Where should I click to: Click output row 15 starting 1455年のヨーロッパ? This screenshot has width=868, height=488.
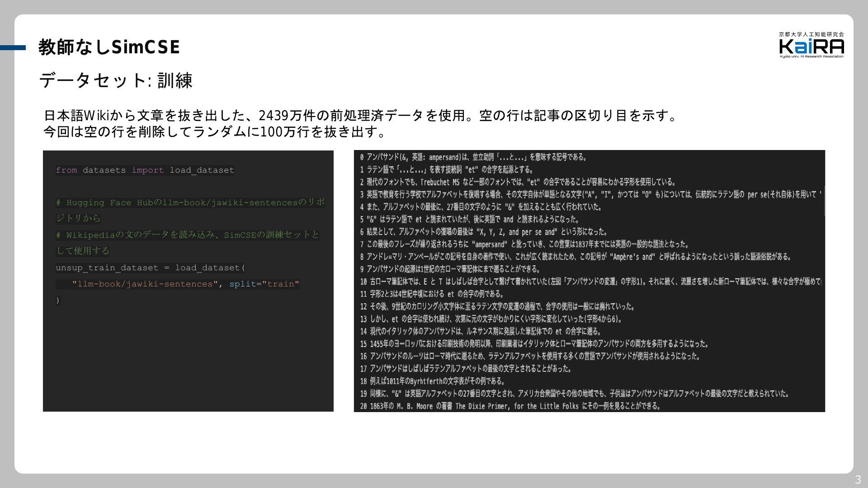535,344
